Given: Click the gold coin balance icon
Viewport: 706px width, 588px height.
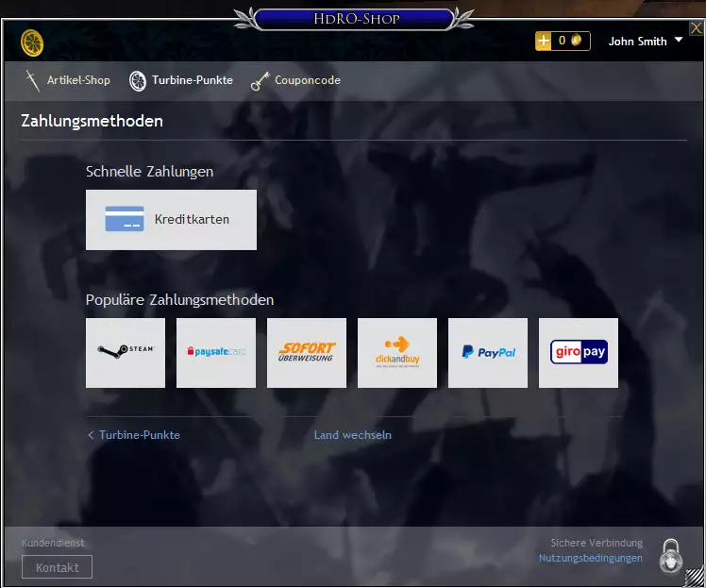Looking at the screenshot, I should coord(576,41).
